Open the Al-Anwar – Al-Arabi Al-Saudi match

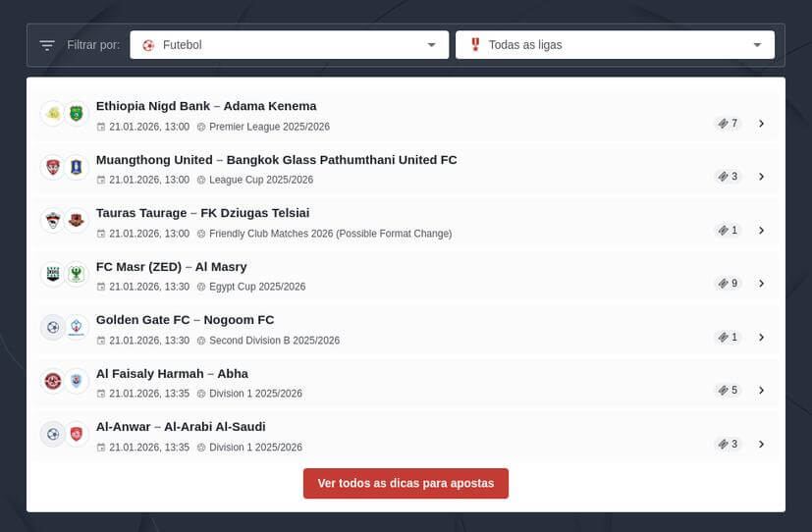181,427
